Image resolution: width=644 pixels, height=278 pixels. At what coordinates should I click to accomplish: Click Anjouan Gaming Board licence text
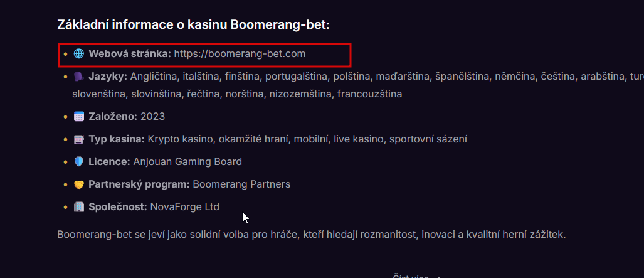click(x=187, y=162)
